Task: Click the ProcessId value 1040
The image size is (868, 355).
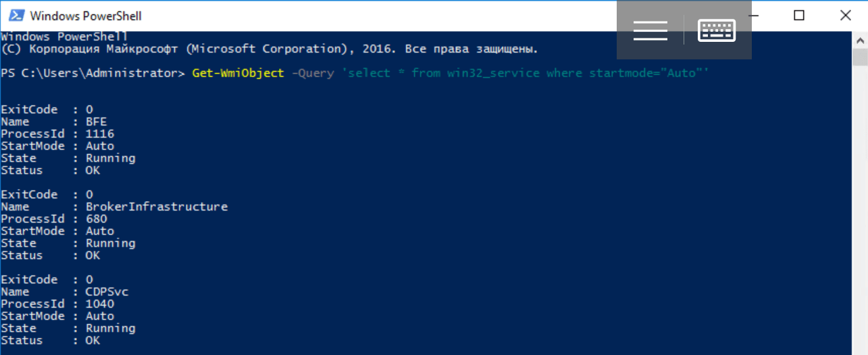Action: [x=99, y=304]
